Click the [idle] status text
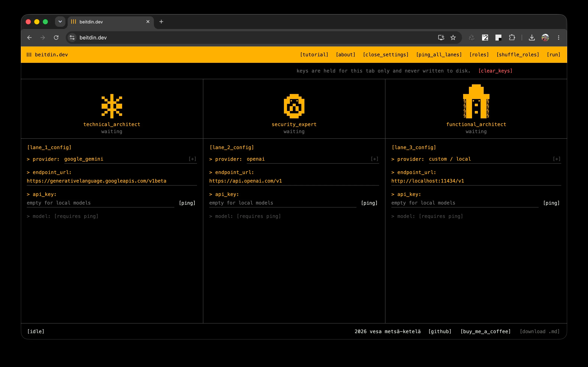Viewport: 588px width, 367px height. 36,331
